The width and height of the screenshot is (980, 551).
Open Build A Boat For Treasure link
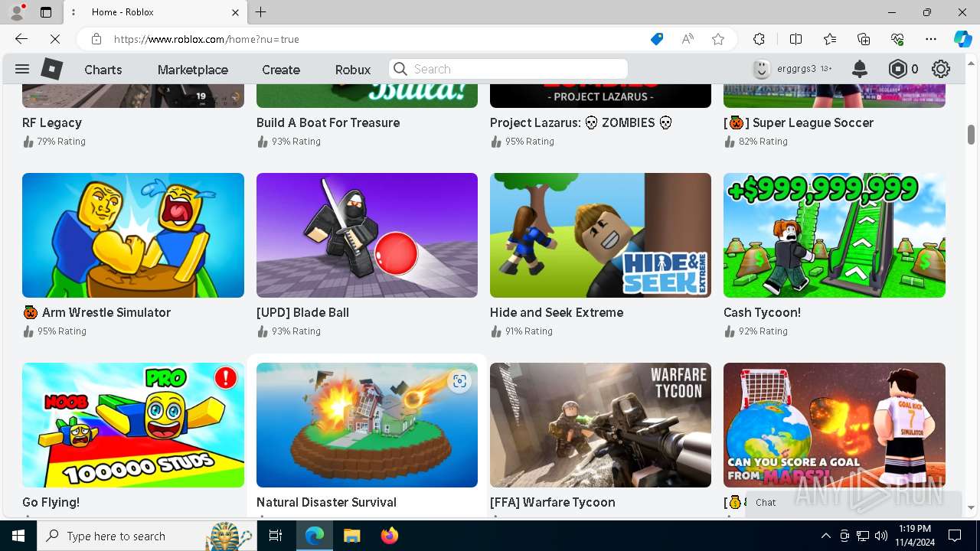pyautogui.click(x=328, y=122)
